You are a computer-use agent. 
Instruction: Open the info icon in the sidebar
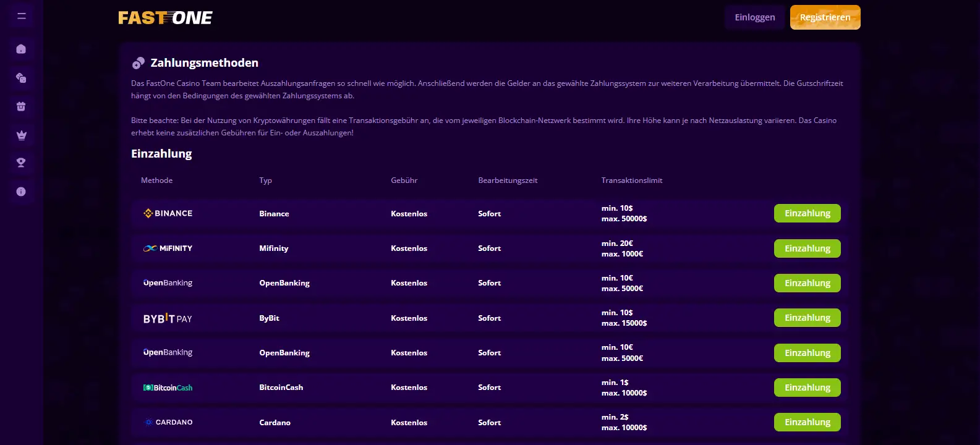tap(21, 192)
